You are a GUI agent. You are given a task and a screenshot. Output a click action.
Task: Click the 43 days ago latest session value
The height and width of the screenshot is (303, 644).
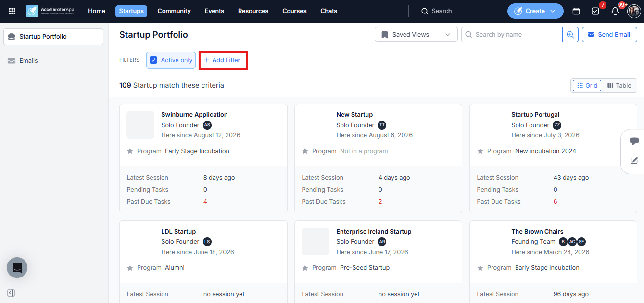pos(571,178)
